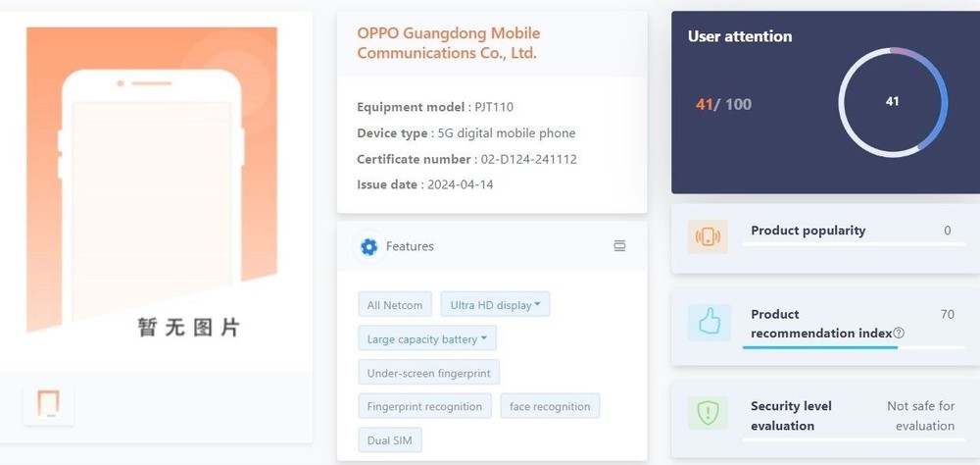
Task: Click the recommendation index help question mark
Action: coord(898,333)
